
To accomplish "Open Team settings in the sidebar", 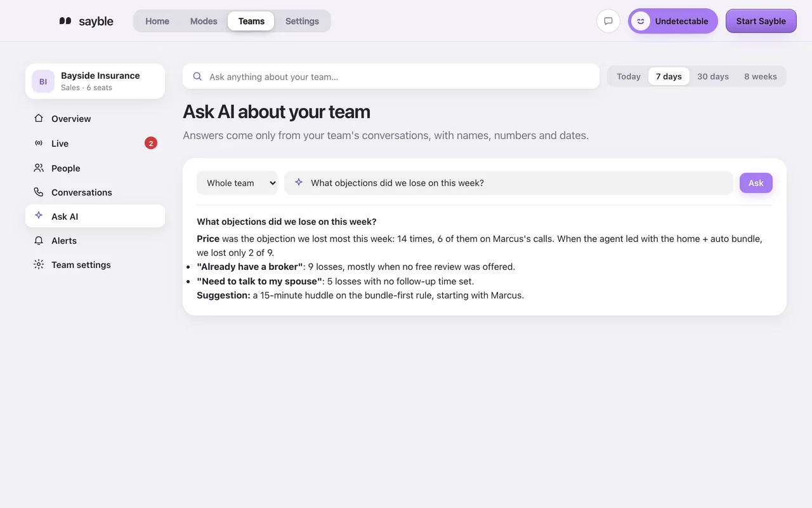I will coord(95,265).
